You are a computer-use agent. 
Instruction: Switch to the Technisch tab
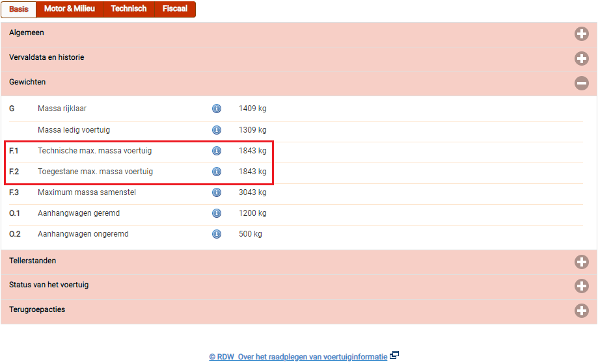(128, 9)
